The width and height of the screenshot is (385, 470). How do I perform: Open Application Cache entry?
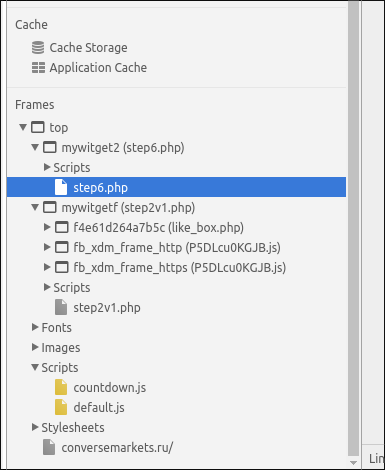click(x=98, y=68)
